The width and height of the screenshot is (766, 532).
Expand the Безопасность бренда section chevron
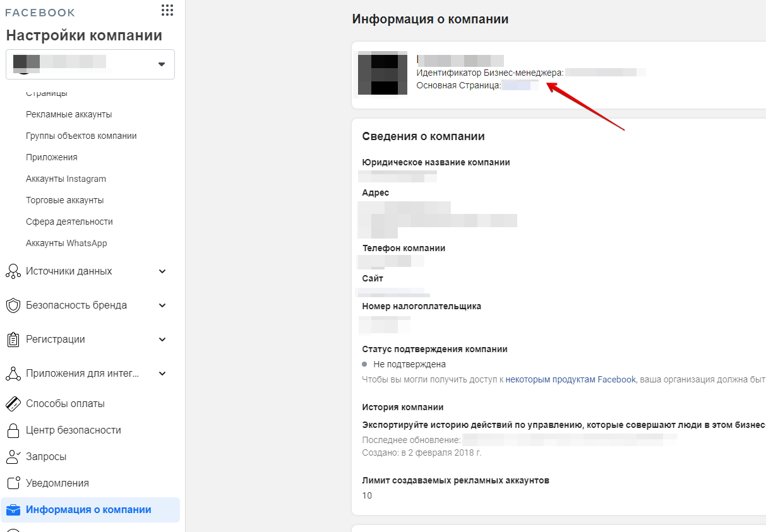[x=162, y=305]
